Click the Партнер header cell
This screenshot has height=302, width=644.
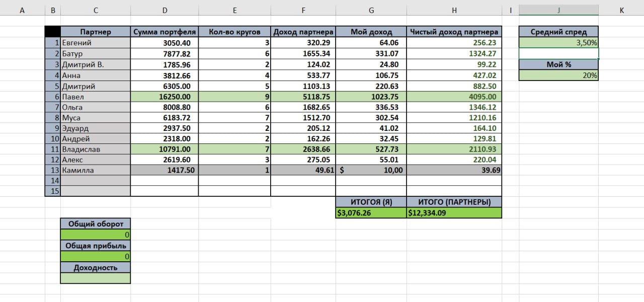coord(96,32)
